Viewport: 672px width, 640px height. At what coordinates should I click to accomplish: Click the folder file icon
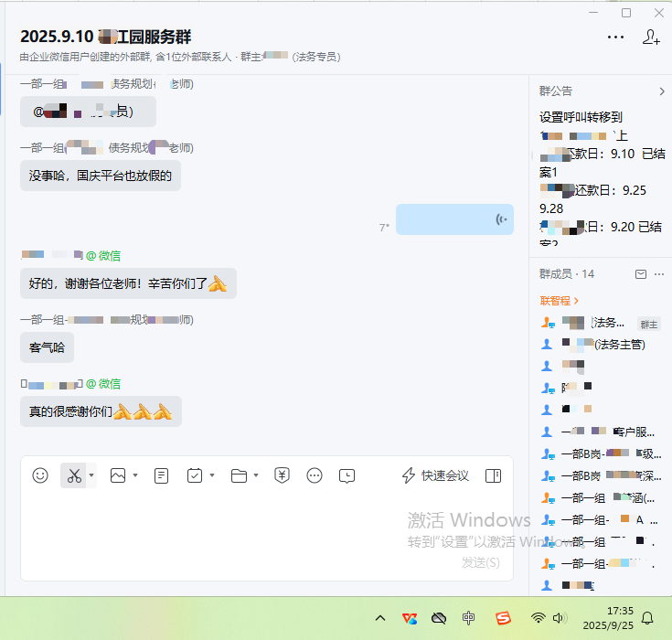click(240, 475)
